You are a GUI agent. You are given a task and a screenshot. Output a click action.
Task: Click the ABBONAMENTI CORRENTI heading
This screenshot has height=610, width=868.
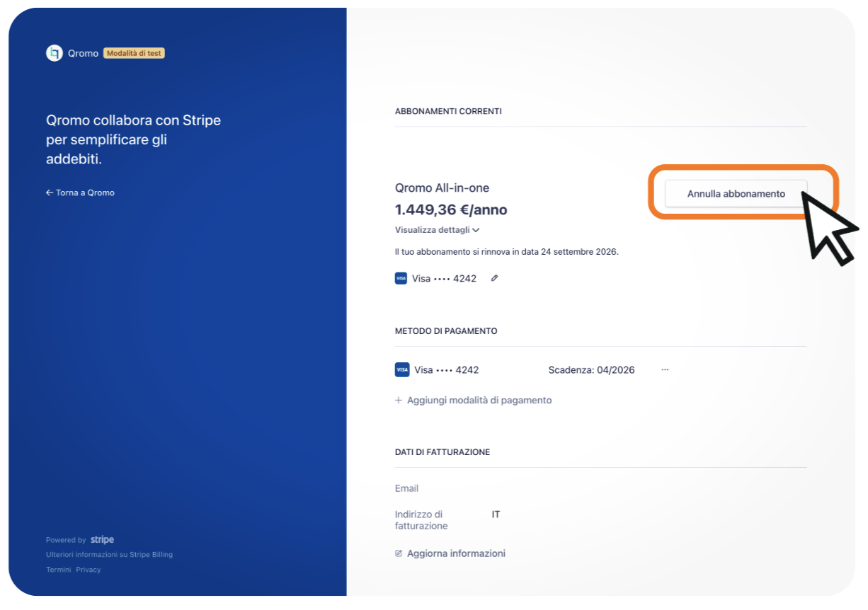[448, 111]
